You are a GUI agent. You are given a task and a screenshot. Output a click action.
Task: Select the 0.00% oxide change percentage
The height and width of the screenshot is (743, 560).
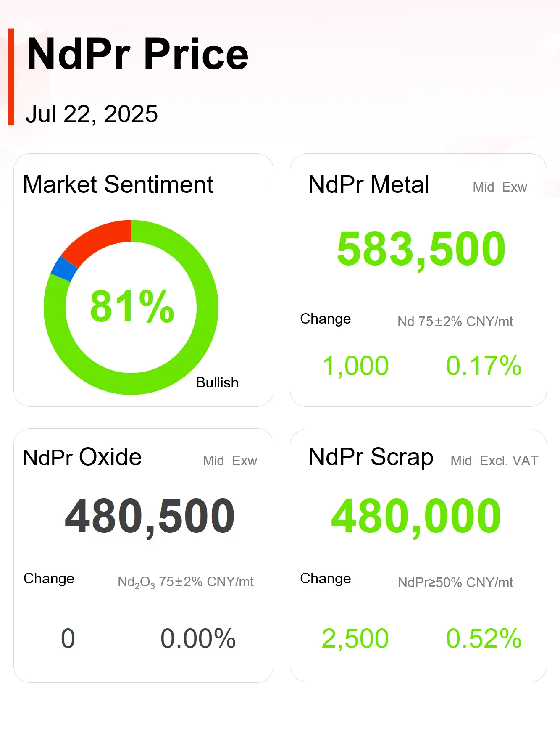[x=198, y=638]
